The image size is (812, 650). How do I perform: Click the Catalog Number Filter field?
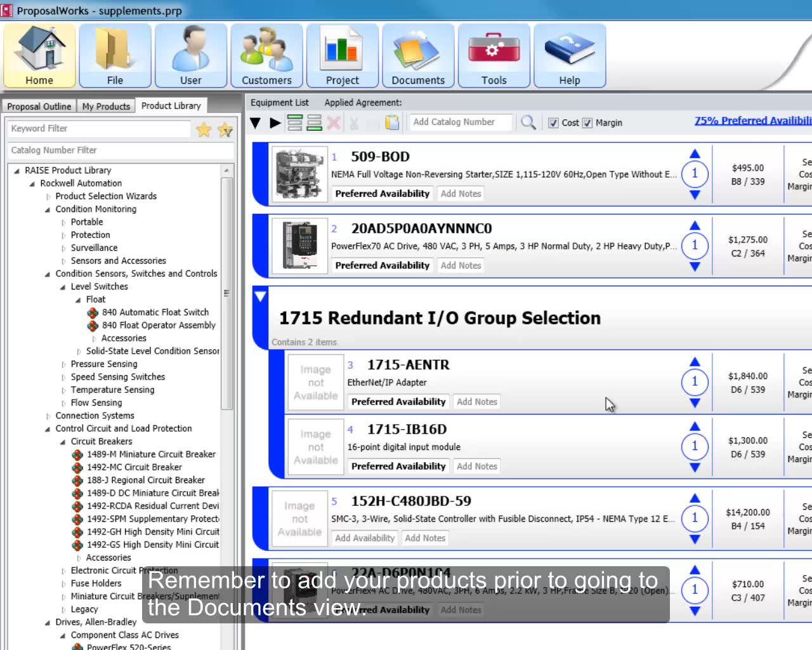[121, 150]
